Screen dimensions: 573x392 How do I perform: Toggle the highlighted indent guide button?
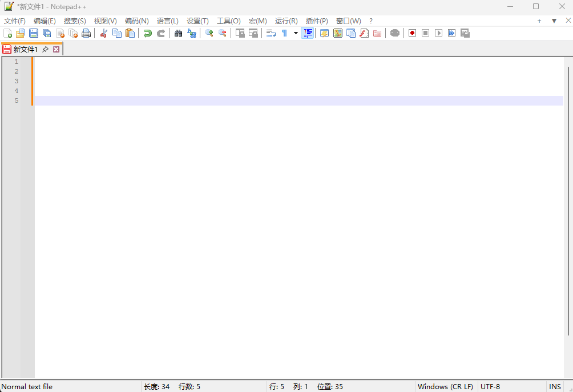[308, 33]
